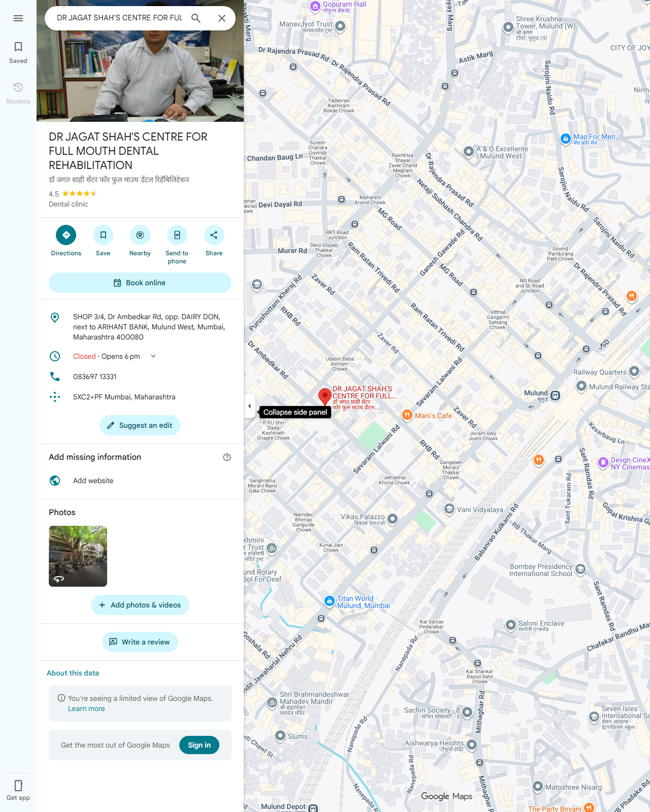Click the clinic header photo
The image size is (650, 812).
tap(140, 76)
